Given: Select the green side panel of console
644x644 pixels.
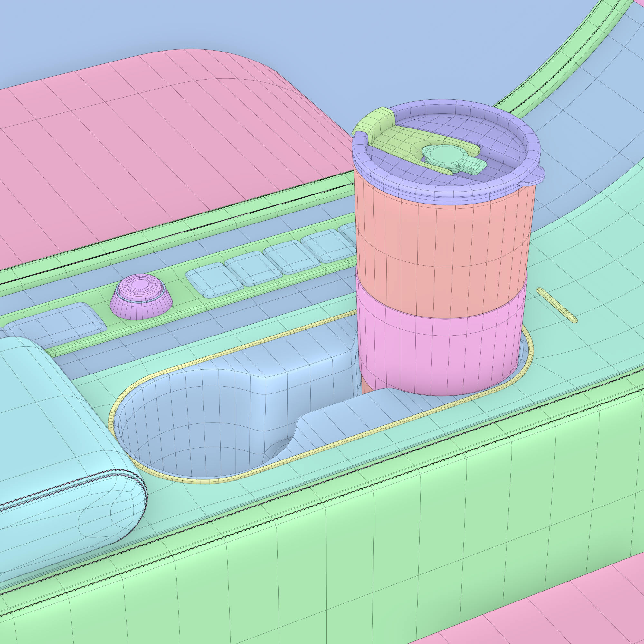Looking at the screenshot, I should point(333,550).
